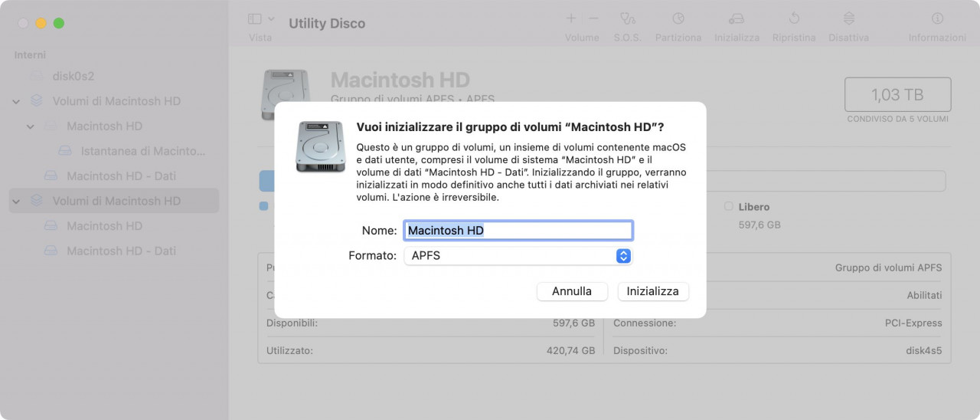Collapse the first Volumi di Macintosh HD group
Image resolution: width=980 pixels, height=420 pixels.
click(16, 101)
